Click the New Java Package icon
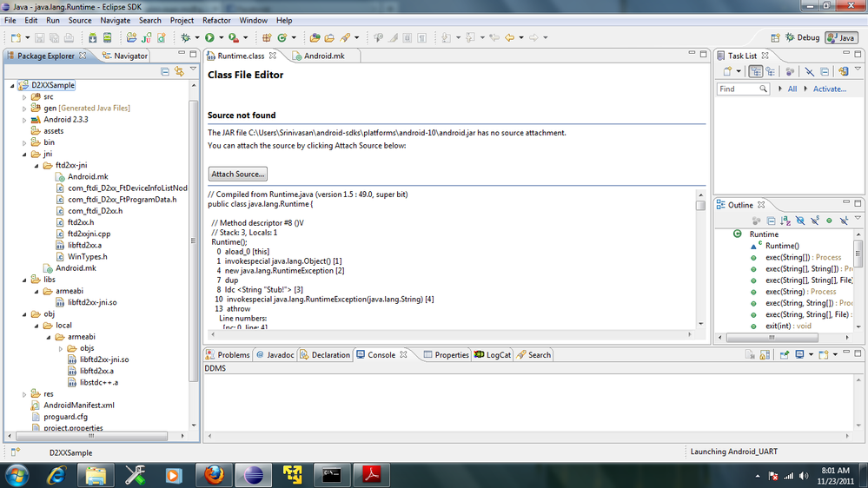This screenshot has width=868, height=488. pos(267,37)
